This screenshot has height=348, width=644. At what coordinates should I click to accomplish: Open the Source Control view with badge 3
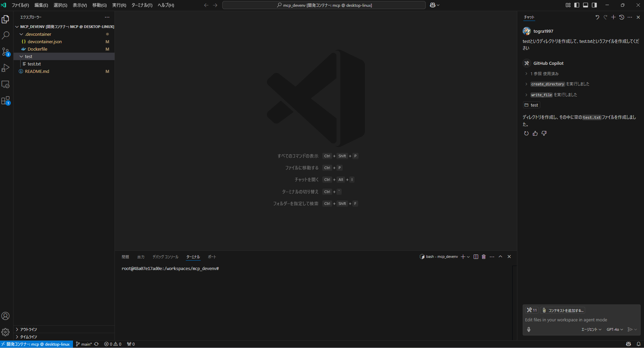(5, 52)
